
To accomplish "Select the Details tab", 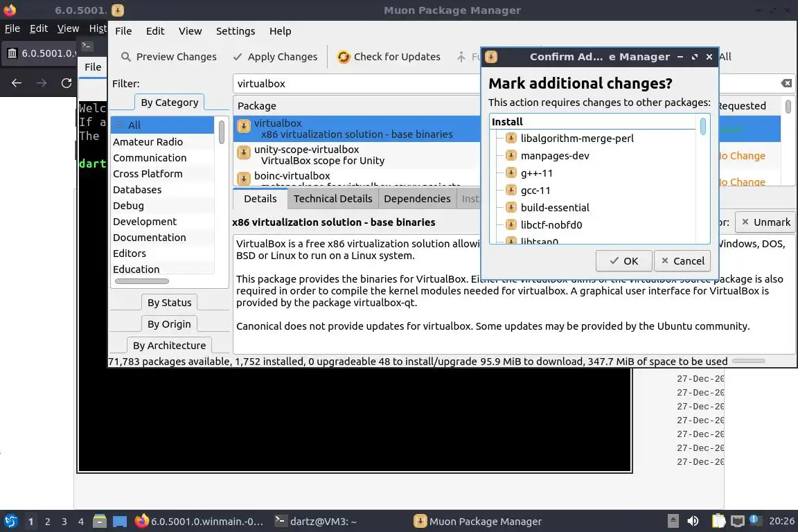I will 260,199.
